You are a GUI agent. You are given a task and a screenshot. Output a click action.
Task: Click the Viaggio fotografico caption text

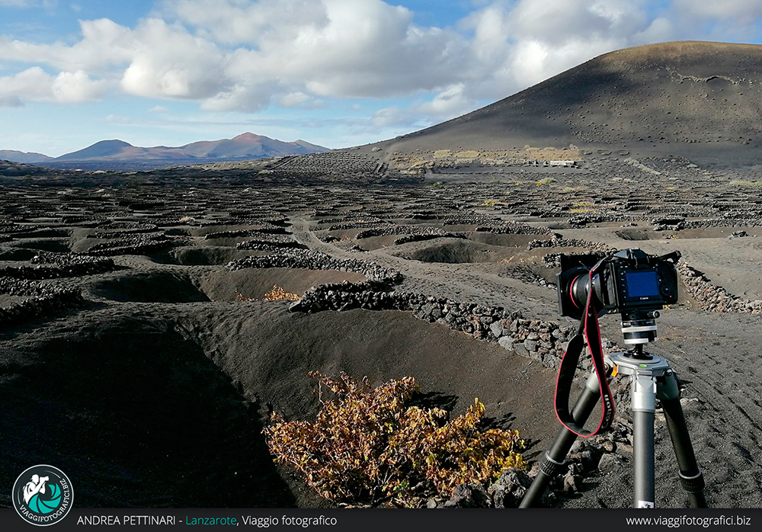(290, 521)
